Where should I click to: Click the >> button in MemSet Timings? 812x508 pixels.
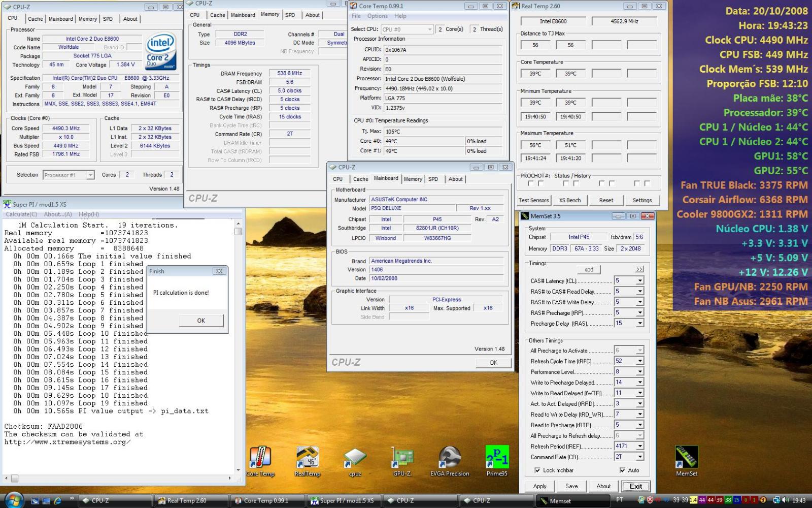[x=639, y=270]
